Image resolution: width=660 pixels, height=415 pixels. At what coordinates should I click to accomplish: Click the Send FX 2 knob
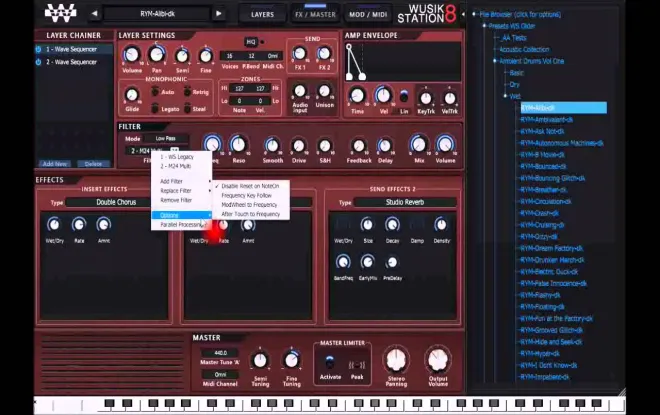pyautogui.click(x=324, y=53)
